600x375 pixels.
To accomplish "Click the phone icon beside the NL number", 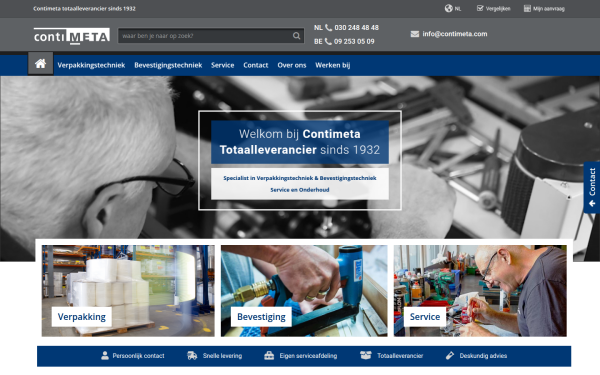I will point(328,28).
